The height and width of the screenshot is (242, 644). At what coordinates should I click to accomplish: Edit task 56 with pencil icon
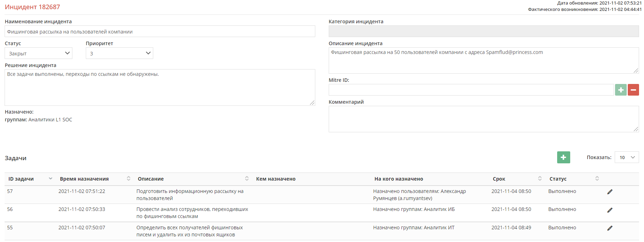click(610, 210)
